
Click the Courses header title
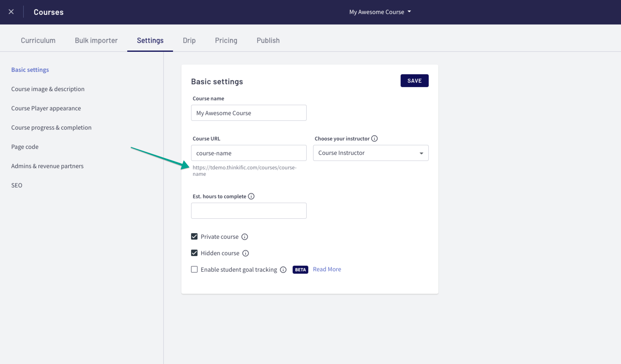point(49,12)
